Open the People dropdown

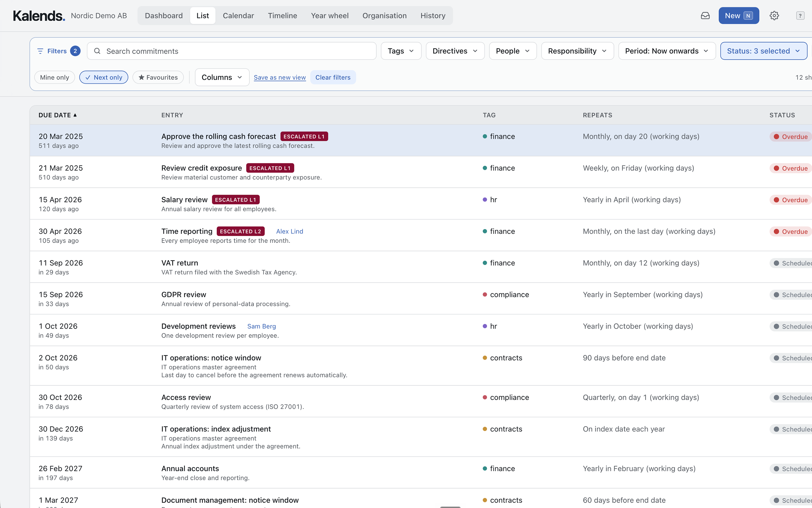(512, 51)
